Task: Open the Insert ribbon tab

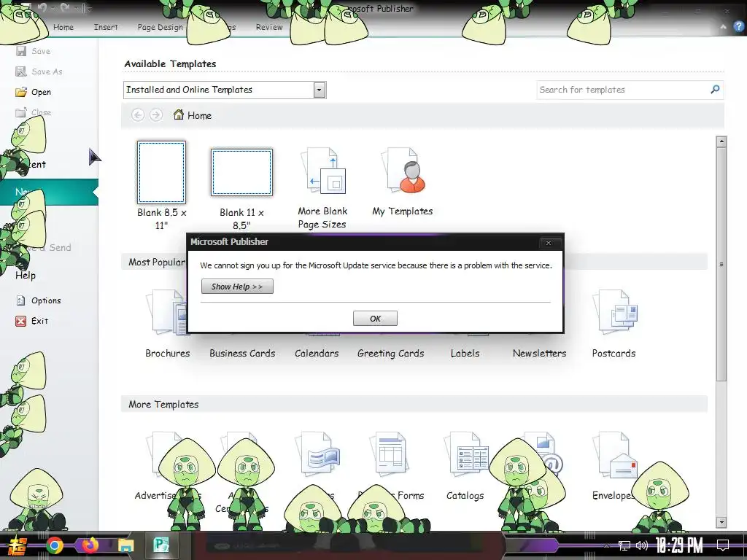Action: pyautogui.click(x=106, y=27)
